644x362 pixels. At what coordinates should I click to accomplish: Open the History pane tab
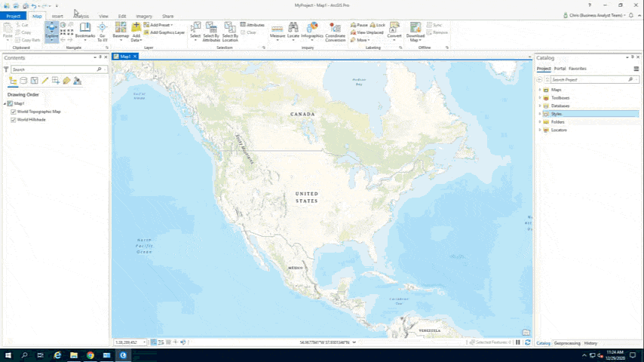click(590, 343)
